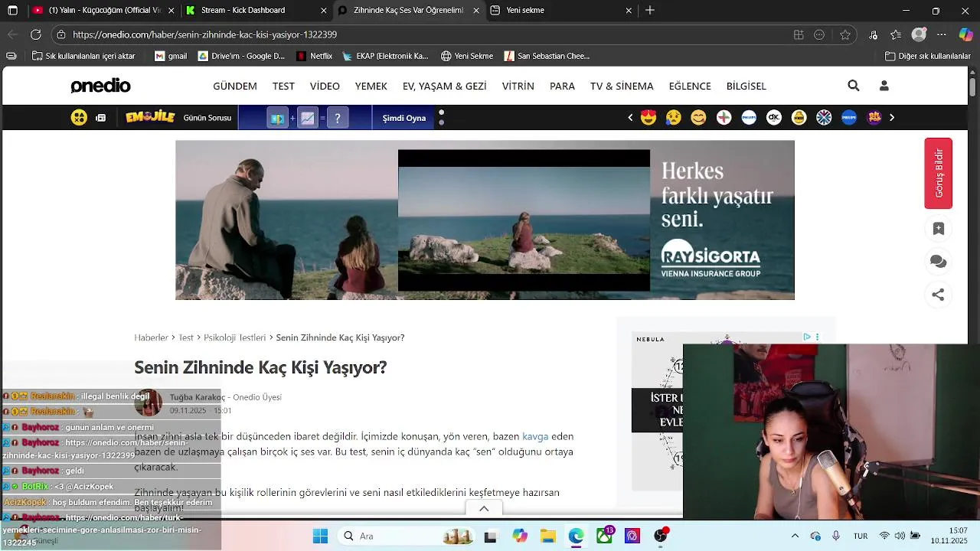Viewport: 980px width, 551px height.
Task: Open the Sık kullanılanları içeri aktar folder
Action: 83,56
